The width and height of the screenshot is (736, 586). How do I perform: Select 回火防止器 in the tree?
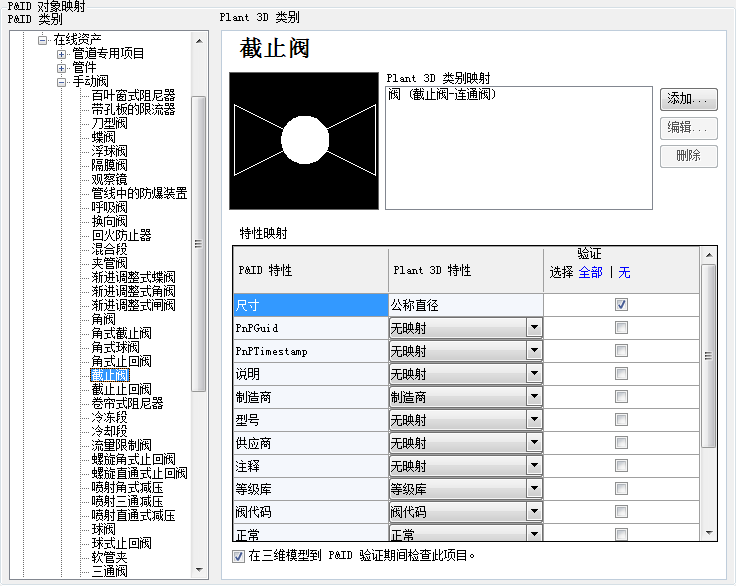click(122, 235)
